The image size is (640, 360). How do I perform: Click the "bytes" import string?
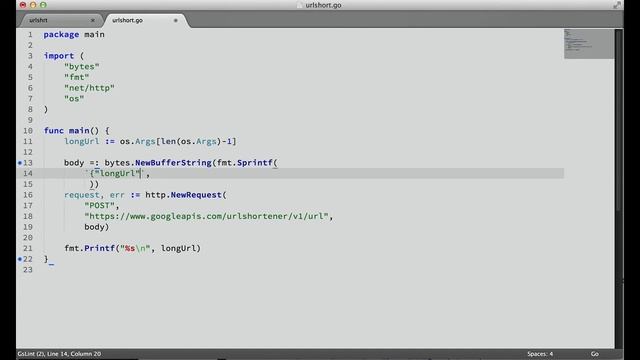pyautogui.click(x=82, y=67)
